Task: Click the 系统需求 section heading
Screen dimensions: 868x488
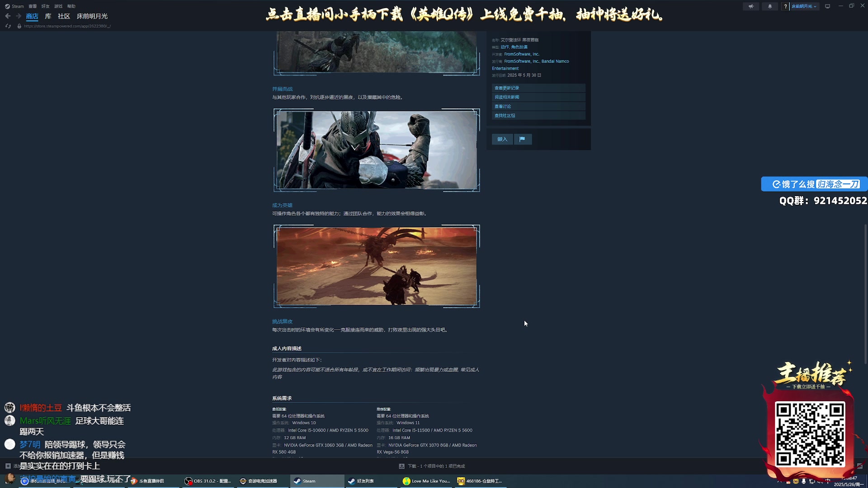Action: pos(282,398)
